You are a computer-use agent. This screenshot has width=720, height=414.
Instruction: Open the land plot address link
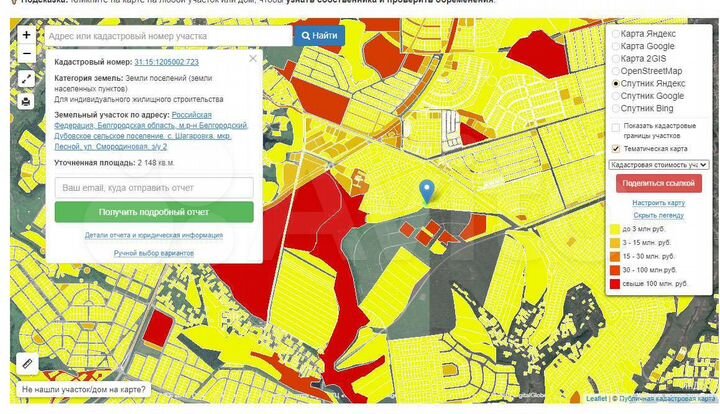coord(151,131)
